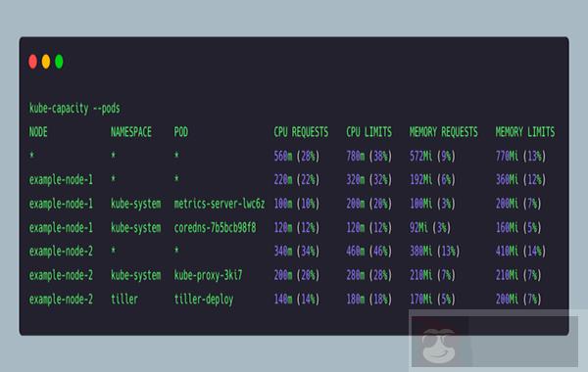
Task: Click the red close window dot
Action: coord(32,62)
